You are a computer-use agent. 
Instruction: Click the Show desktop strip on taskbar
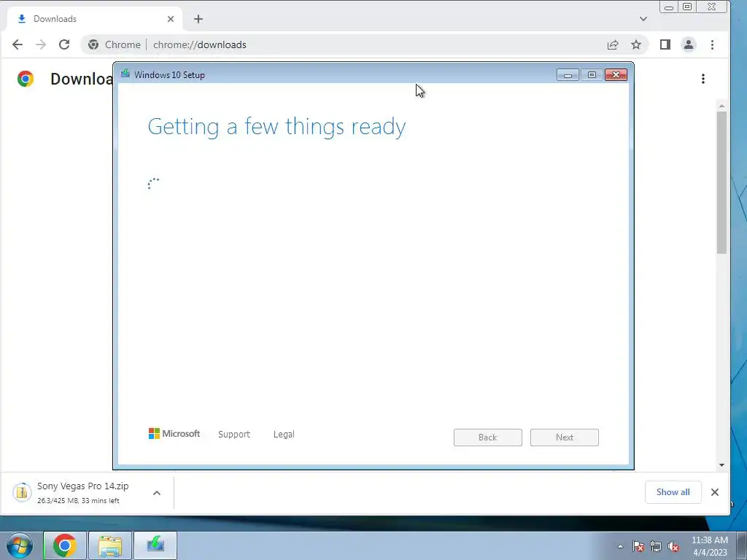[741, 545]
